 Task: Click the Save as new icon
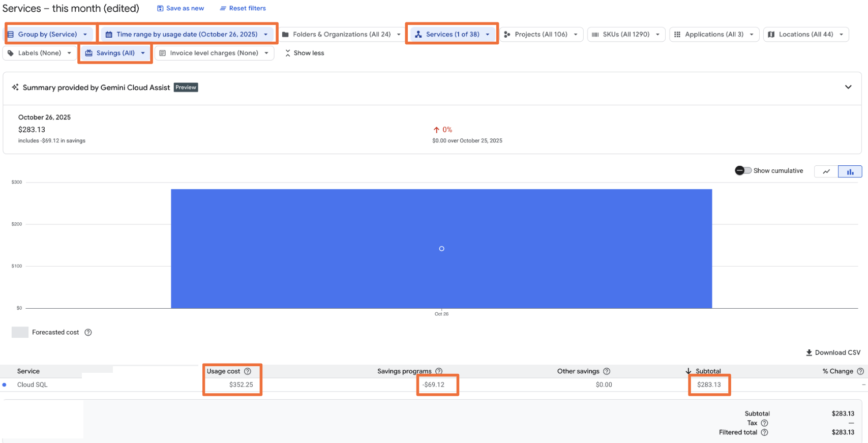coord(160,8)
